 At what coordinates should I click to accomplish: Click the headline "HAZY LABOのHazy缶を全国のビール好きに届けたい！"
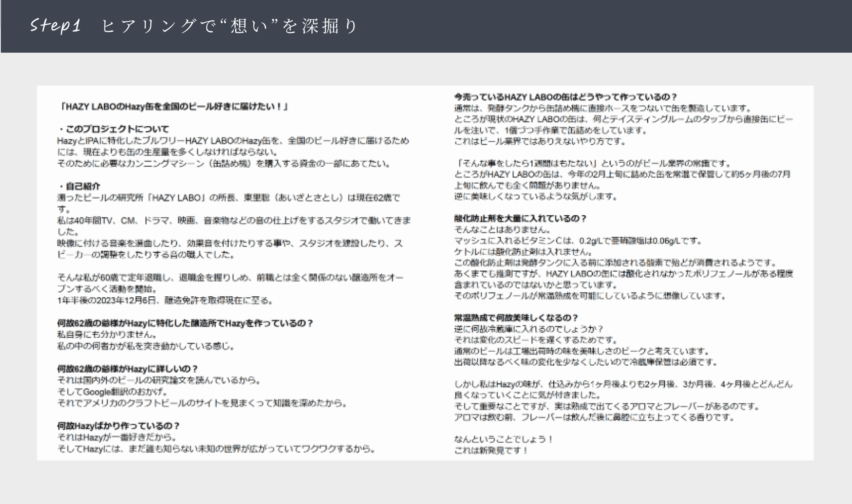[x=173, y=107]
